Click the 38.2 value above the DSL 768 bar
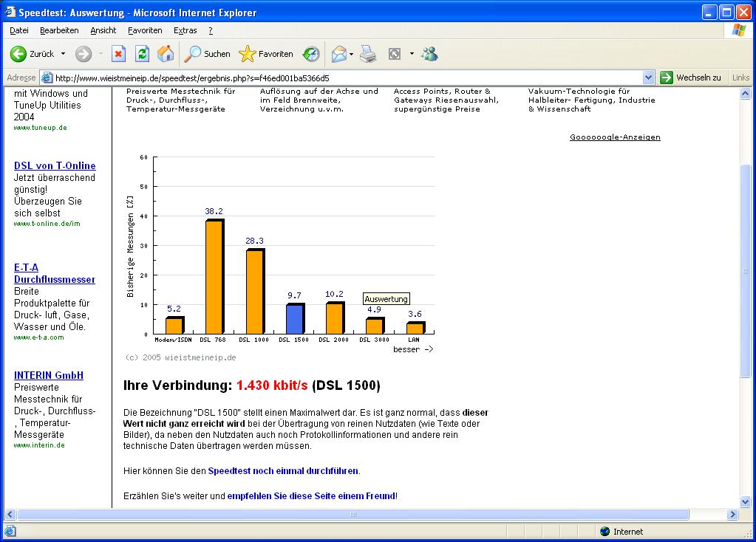Viewport: 756px width, 542px height. 214,211
